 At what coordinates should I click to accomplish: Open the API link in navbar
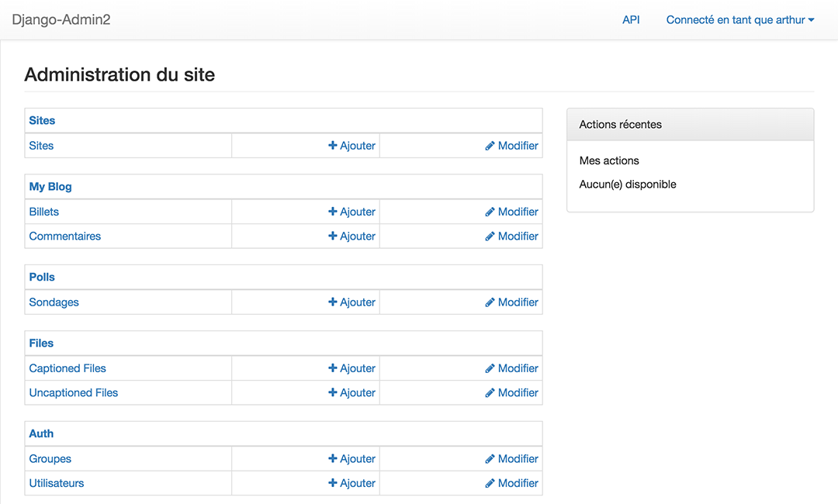point(631,20)
